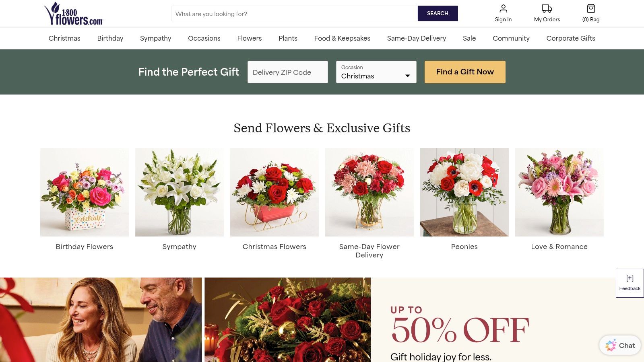Click the SEARCH button
The image size is (644, 362).
click(438, 14)
